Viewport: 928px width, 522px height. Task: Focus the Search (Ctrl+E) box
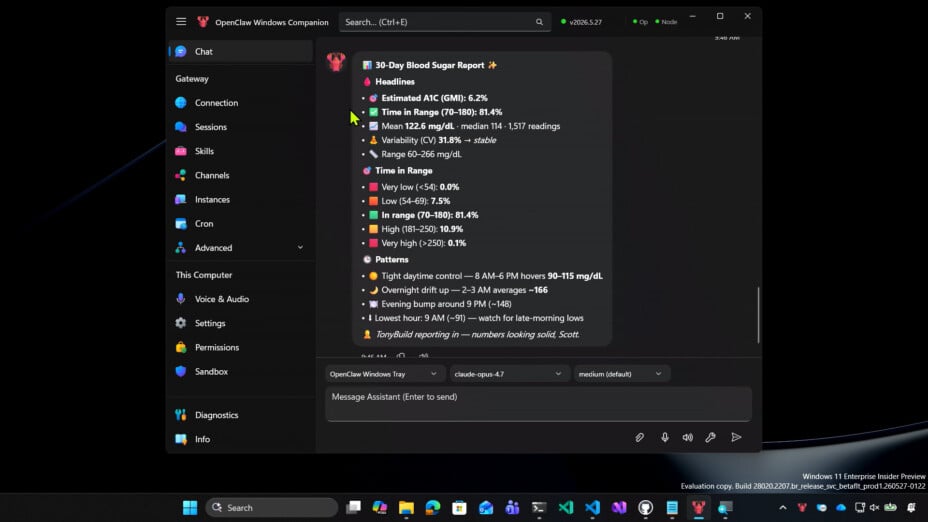[x=444, y=22]
